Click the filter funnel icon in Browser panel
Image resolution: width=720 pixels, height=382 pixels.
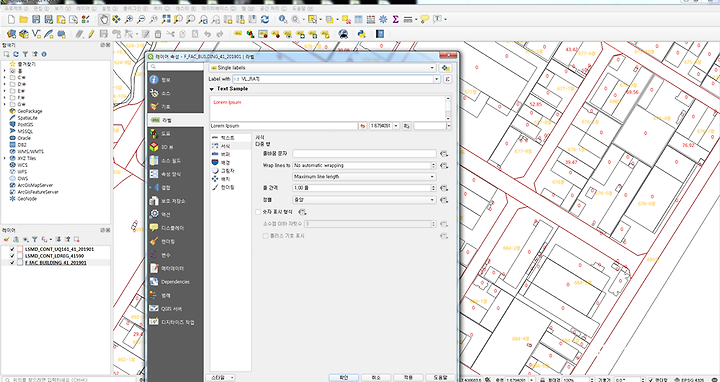pos(25,54)
